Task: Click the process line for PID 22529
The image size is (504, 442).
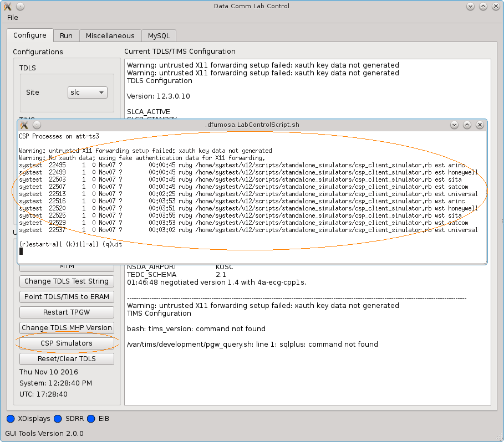Action: pyautogui.click(x=243, y=223)
